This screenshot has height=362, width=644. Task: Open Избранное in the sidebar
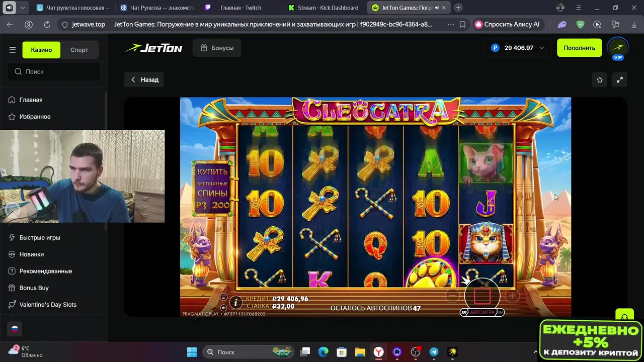tap(35, 116)
